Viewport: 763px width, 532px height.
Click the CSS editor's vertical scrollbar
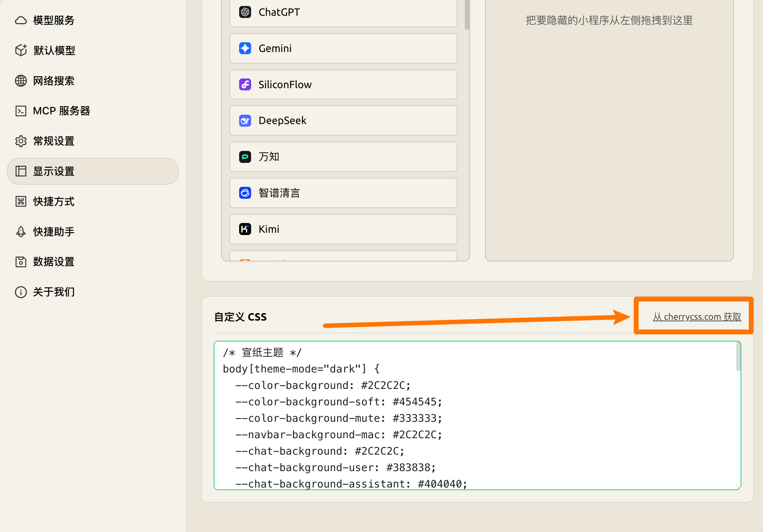pyautogui.click(x=738, y=358)
